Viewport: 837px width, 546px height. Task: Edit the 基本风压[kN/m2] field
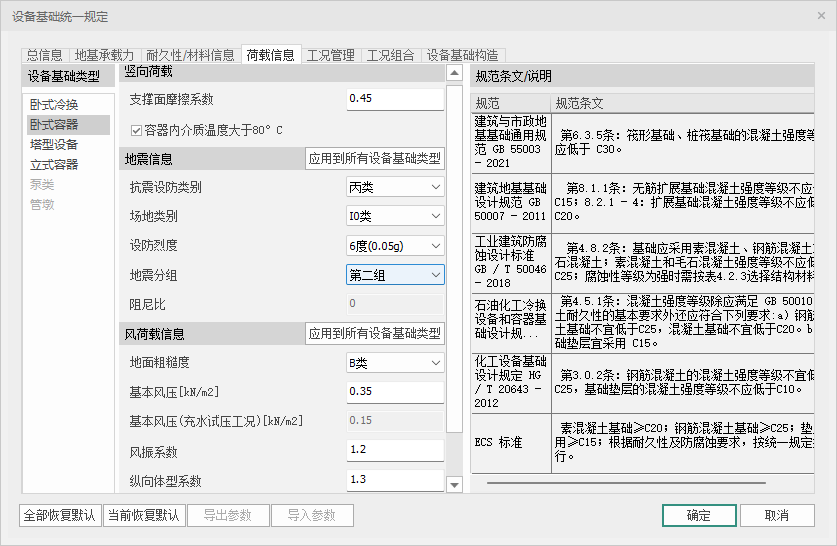click(x=395, y=392)
